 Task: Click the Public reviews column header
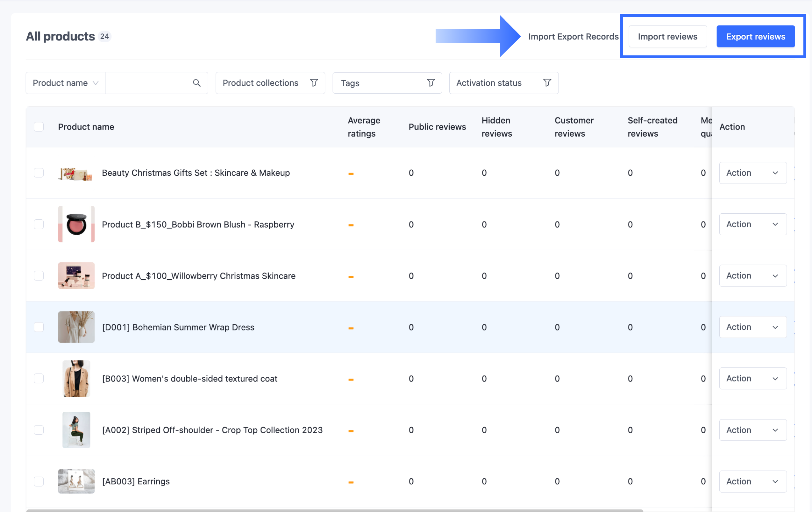[437, 127]
